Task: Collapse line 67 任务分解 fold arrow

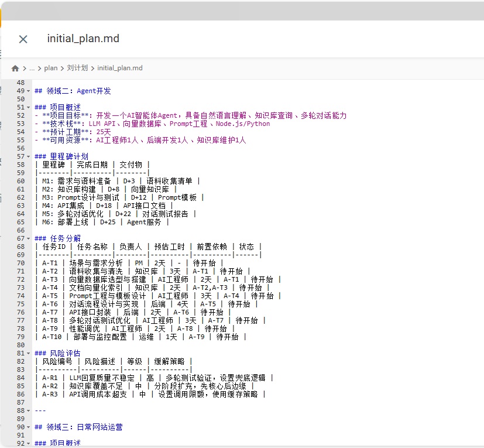Action: pyautogui.click(x=29, y=239)
